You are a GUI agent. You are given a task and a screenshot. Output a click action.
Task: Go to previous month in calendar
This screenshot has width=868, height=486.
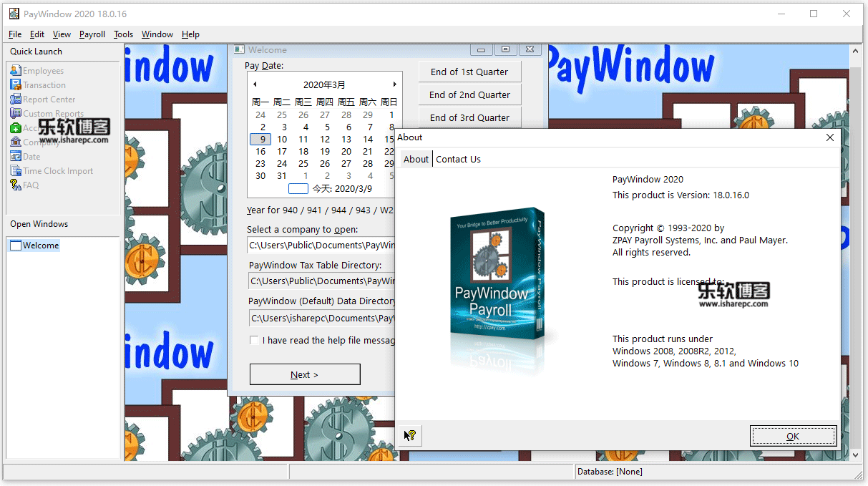(x=255, y=84)
